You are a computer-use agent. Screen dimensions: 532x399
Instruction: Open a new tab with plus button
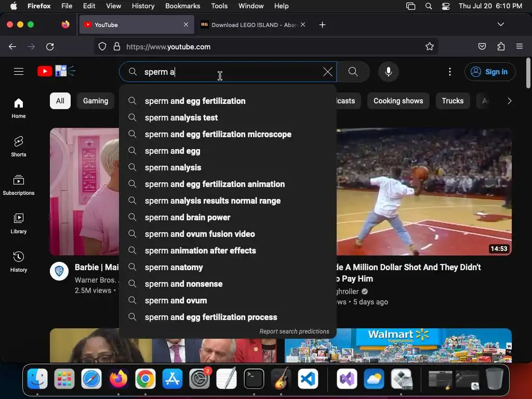point(322,25)
